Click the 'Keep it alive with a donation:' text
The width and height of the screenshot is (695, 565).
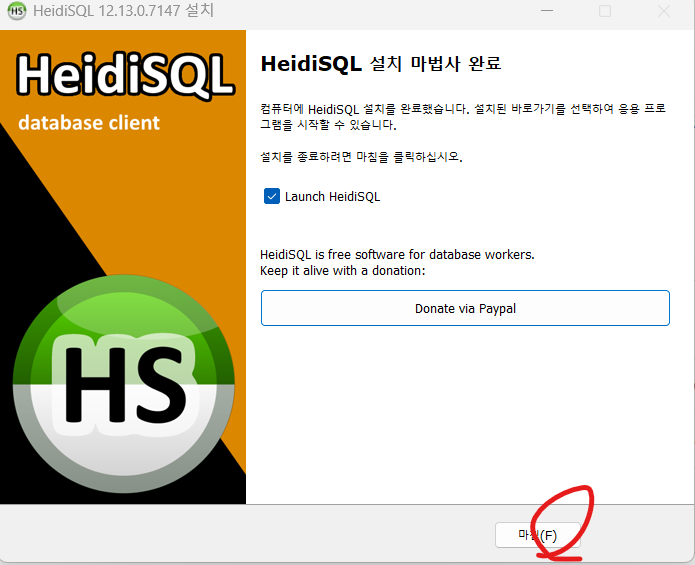(343, 271)
